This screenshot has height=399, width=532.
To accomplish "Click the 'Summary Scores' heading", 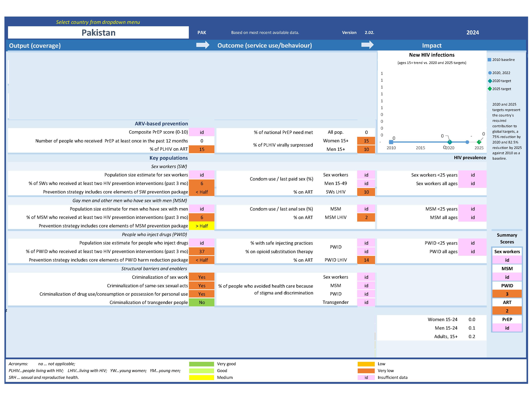I will pos(507,238).
